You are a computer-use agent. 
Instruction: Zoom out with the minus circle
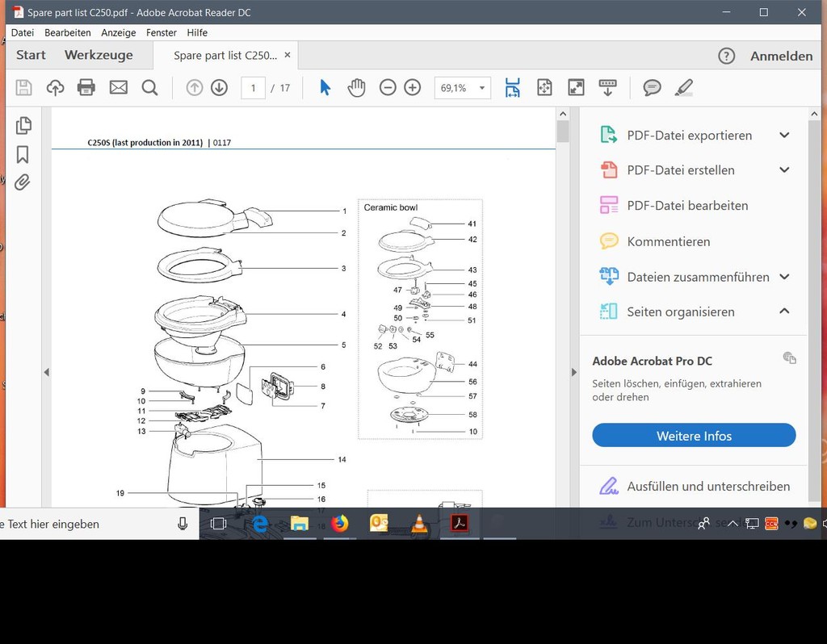point(388,87)
